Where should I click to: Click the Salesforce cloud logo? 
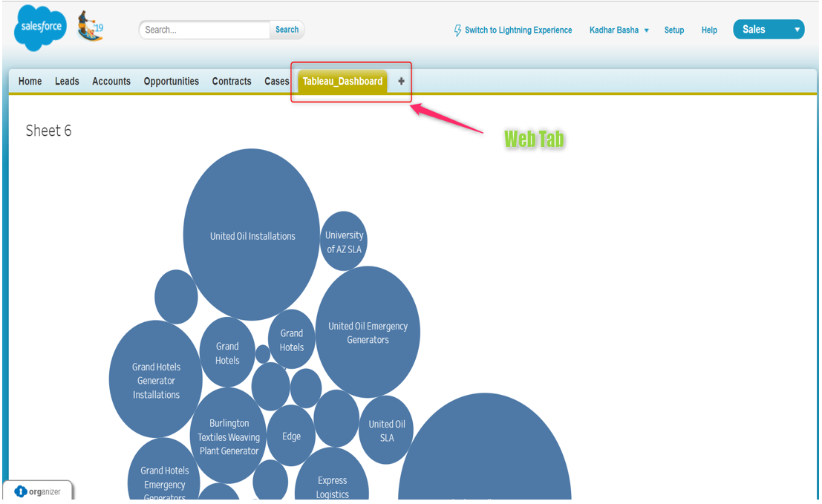pos(39,27)
